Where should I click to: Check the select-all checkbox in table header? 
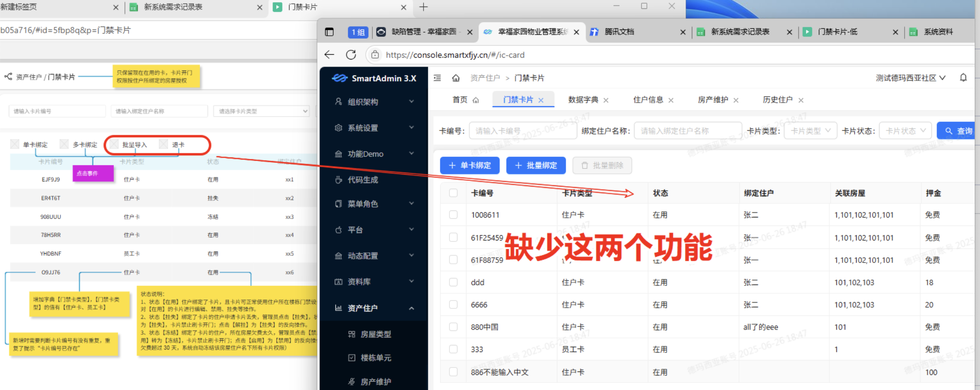point(453,193)
